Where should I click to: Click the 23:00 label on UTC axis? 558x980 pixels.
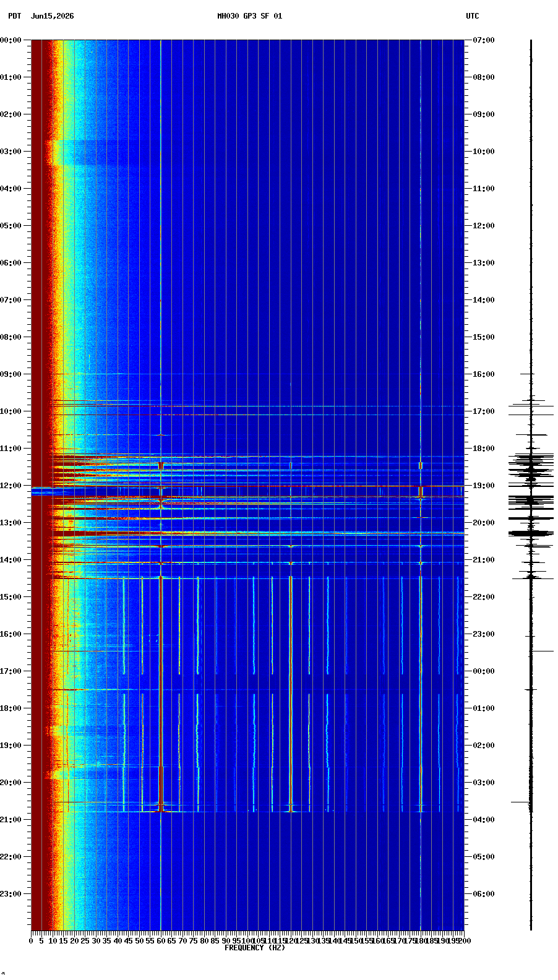484,634
